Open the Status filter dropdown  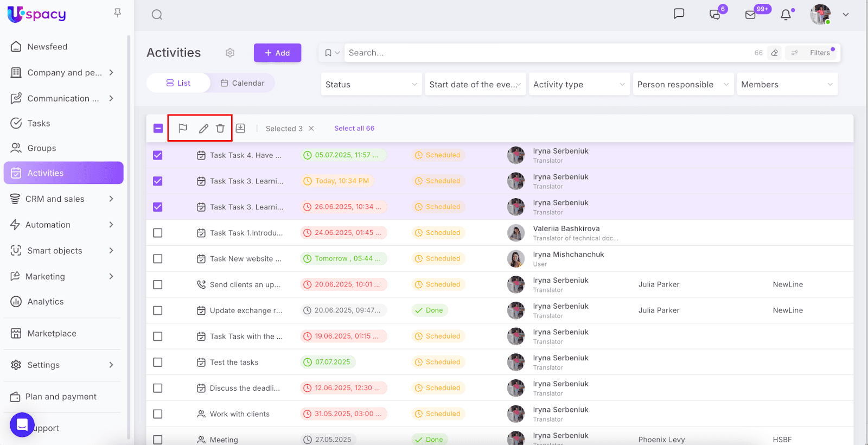tap(371, 85)
